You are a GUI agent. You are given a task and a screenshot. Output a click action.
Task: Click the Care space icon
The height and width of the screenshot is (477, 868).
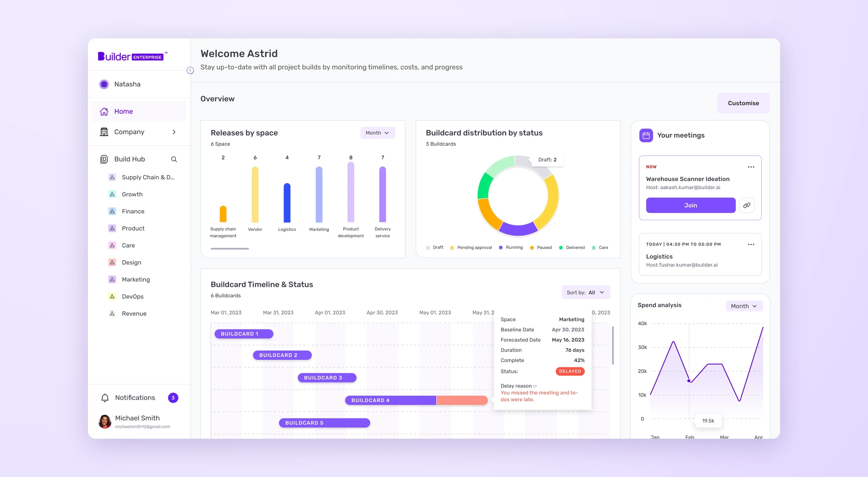(x=112, y=246)
